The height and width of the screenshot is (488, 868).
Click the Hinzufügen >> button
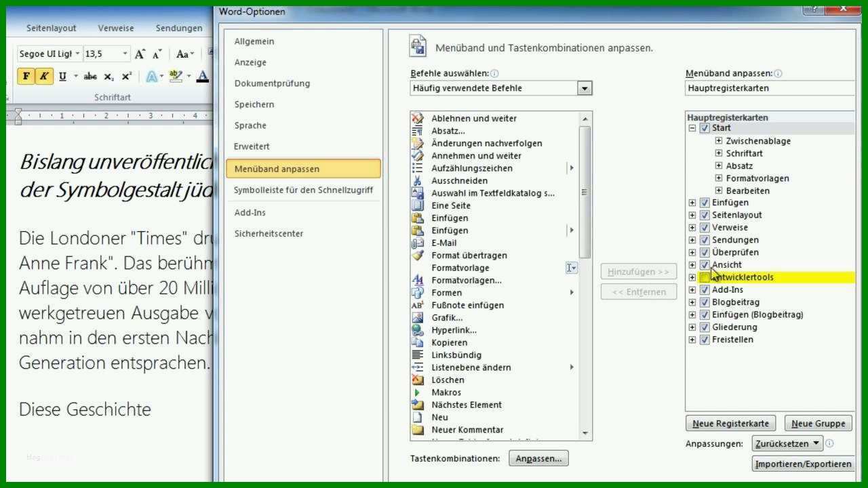pos(638,272)
